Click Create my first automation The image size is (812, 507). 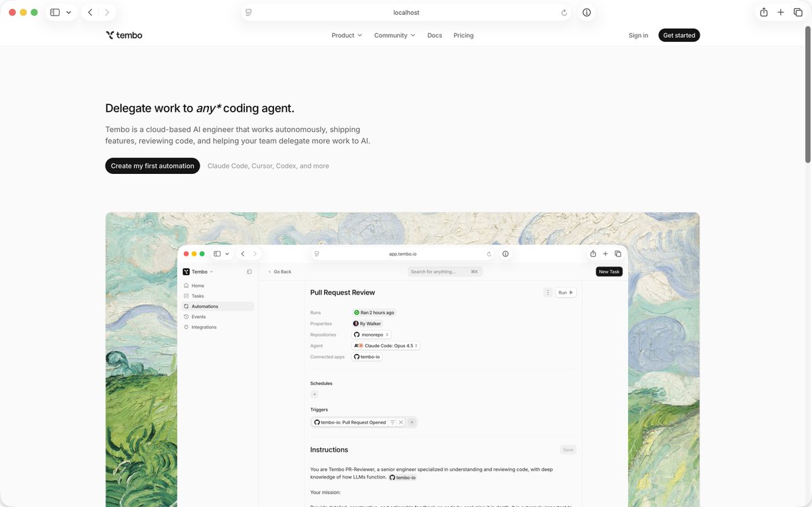(152, 166)
